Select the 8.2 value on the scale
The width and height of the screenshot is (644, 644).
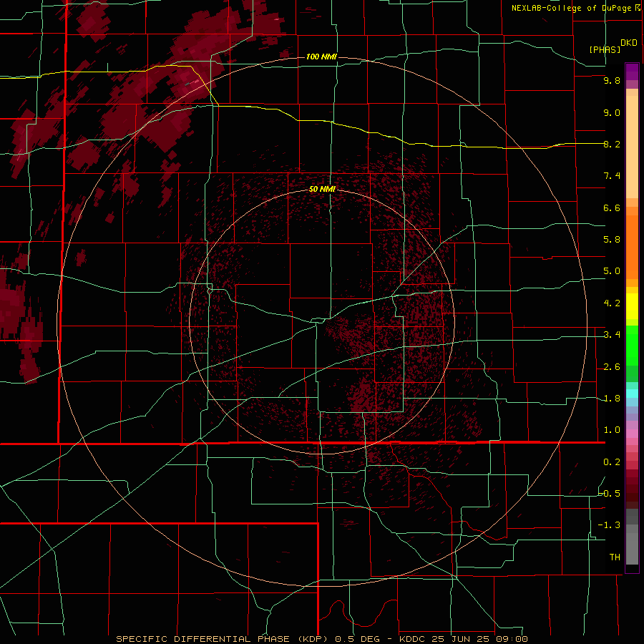click(x=612, y=144)
